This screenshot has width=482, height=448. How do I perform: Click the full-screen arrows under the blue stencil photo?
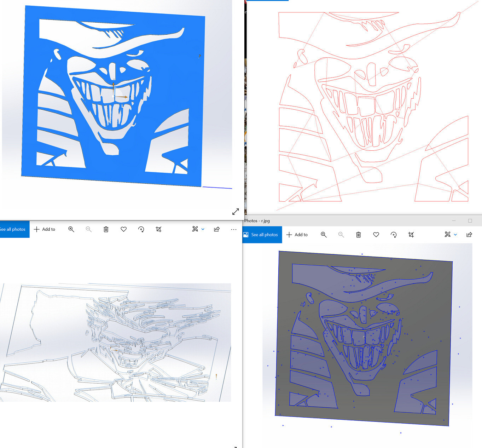click(236, 212)
